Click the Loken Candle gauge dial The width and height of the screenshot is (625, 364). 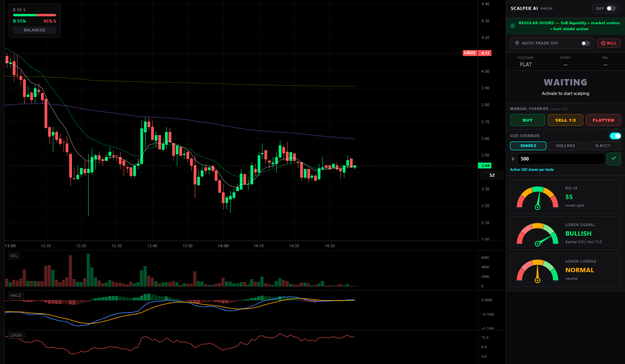(538, 271)
